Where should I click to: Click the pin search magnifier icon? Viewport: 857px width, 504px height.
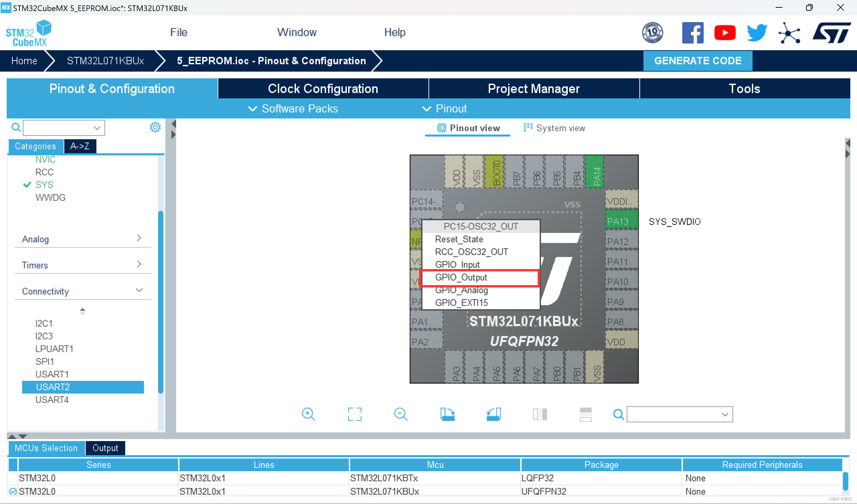[618, 414]
